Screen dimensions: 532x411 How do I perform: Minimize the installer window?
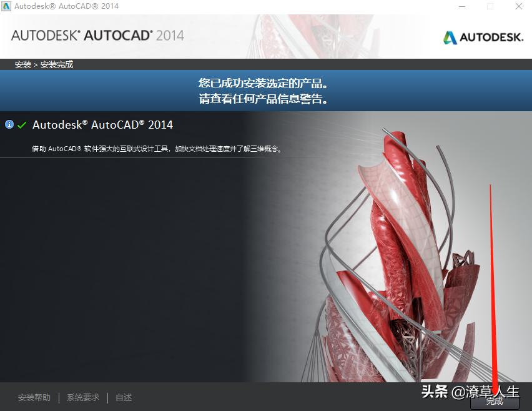click(462, 6)
